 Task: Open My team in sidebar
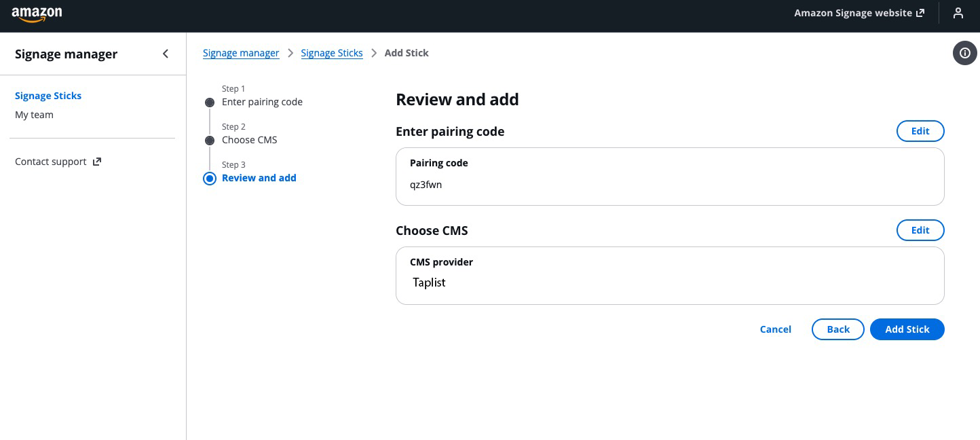click(x=34, y=115)
